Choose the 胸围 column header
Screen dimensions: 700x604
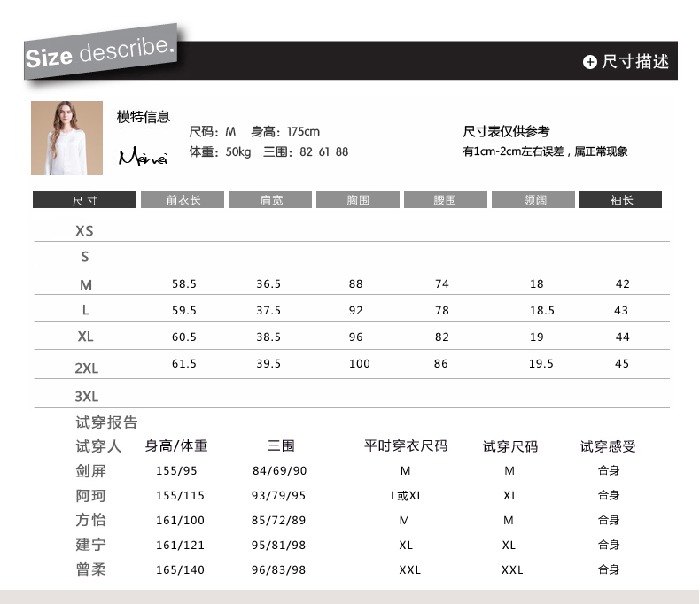[358, 200]
